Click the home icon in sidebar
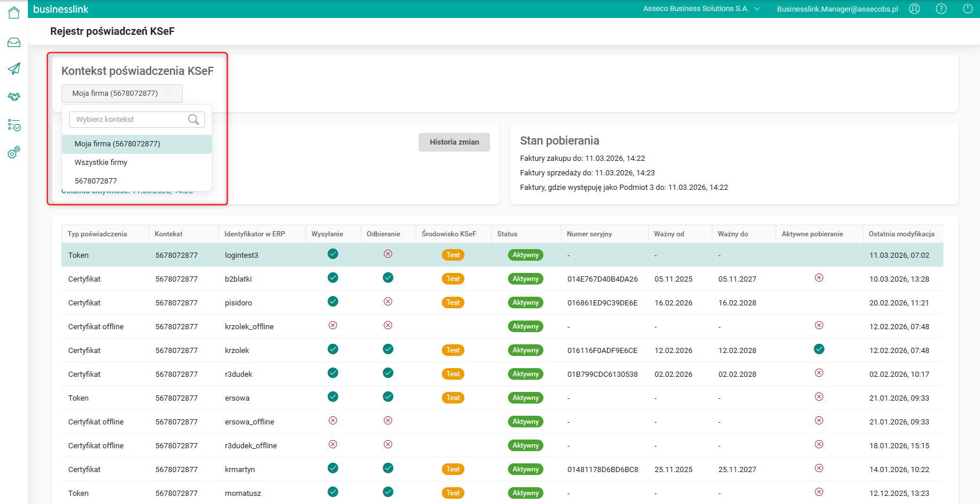980x504 pixels. click(14, 12)
